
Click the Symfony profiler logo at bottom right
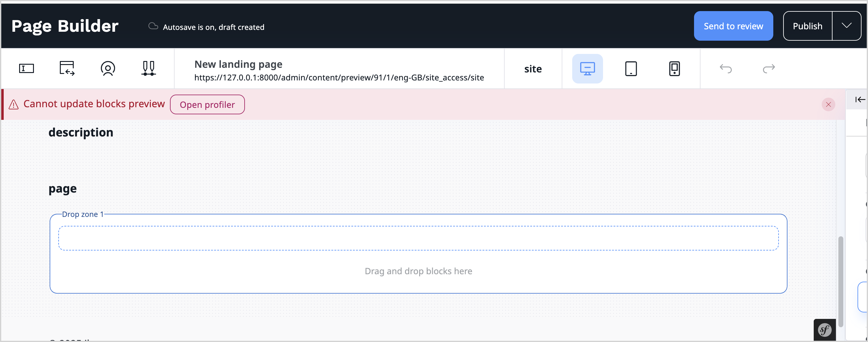pos(825,330)
